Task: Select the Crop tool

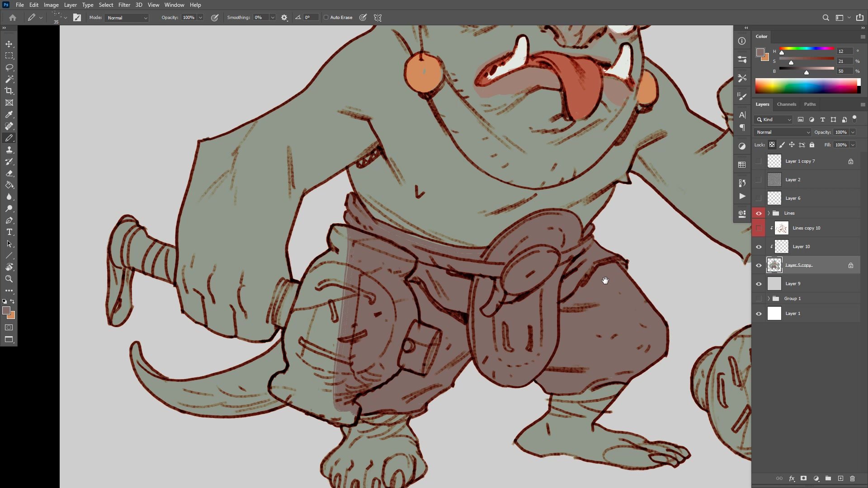Action: 9,91
